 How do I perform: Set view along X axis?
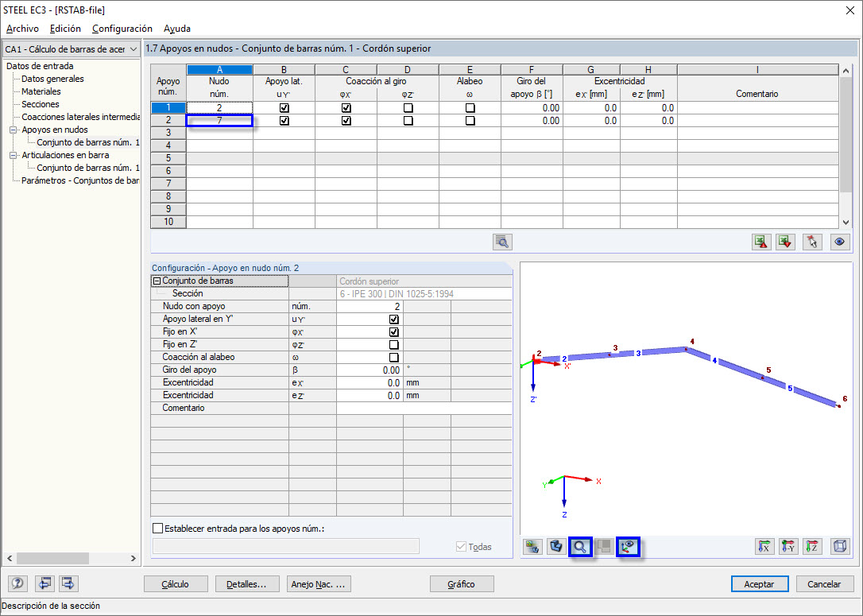(x=764, y=547)
